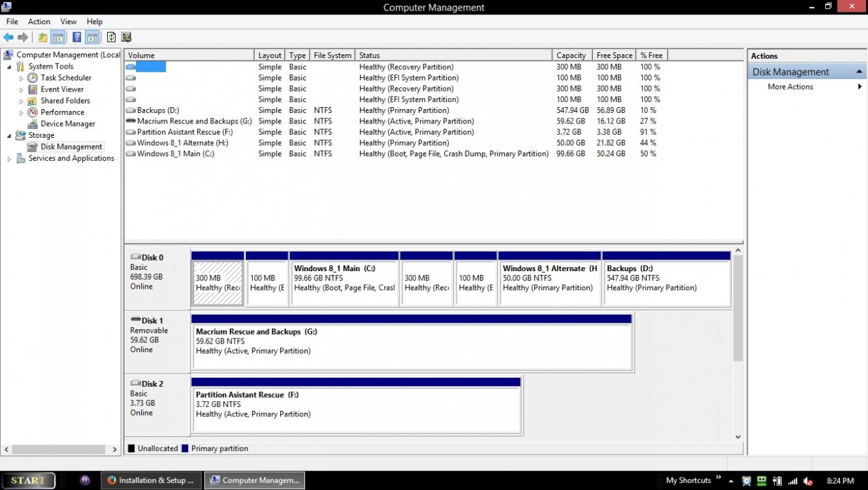Select Shared Folders in the tree
Viewport: 868px width, 490px height.
pyautogui.click(x=65, y=101)
